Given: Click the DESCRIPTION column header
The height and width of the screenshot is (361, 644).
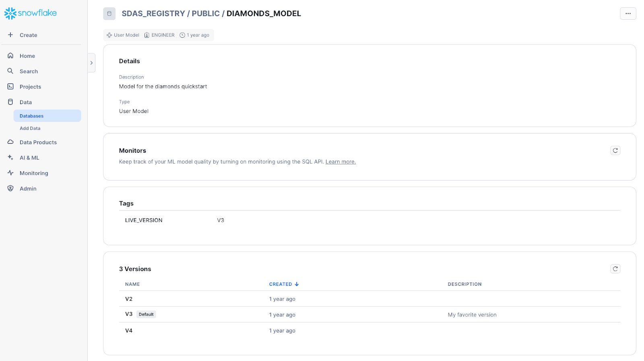Looking at the screenshot, I should (x=464, y=284).
